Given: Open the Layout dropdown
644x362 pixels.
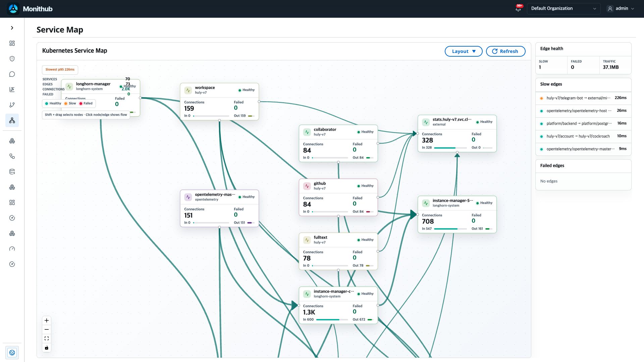Looking at the screenshot, I should [x=464, y=51].
